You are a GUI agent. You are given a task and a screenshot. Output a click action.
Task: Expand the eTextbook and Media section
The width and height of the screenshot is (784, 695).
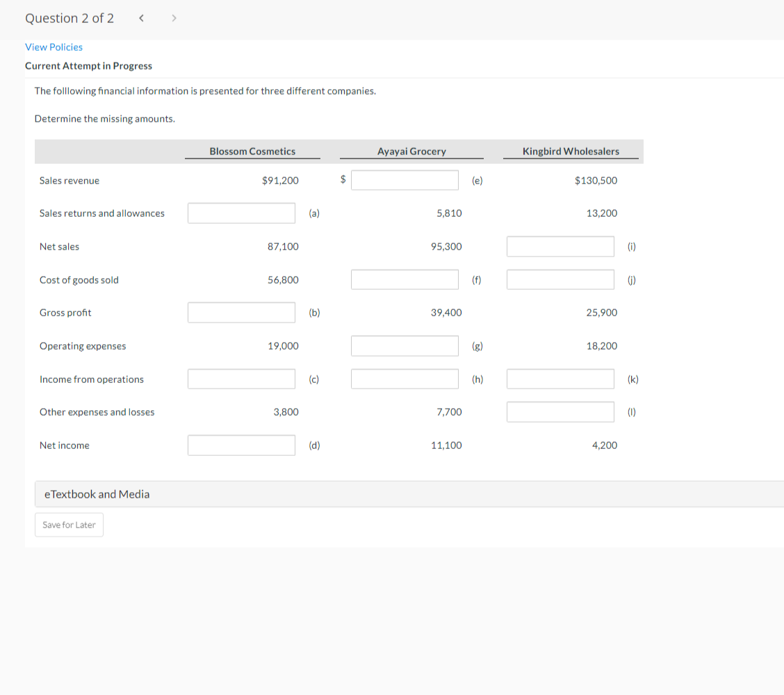pos(97,493)
